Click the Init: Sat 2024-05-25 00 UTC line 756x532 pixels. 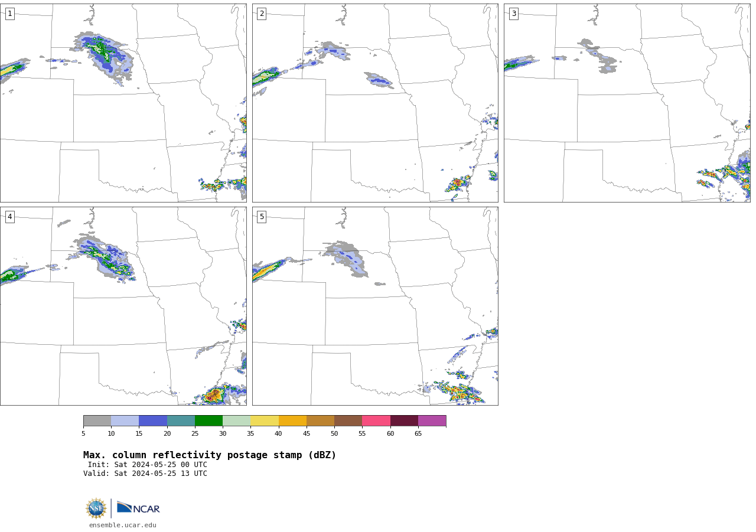[148, 465]
